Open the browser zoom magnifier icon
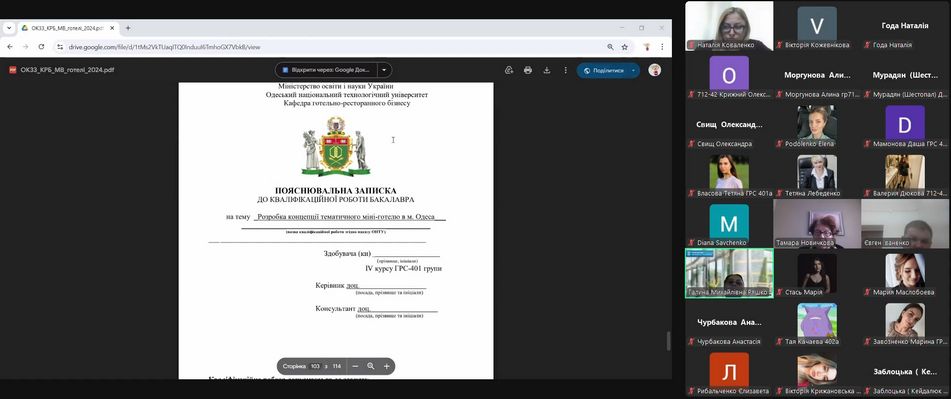The image size is (951, 399). coord(610,46)
